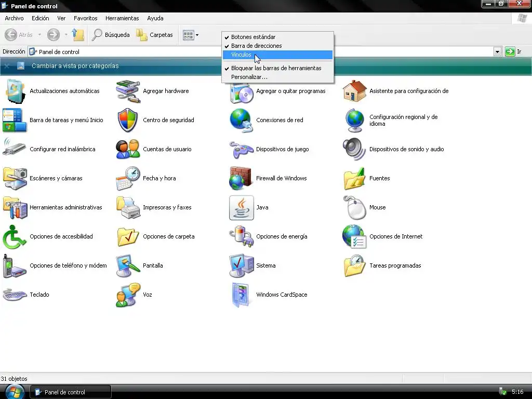Open Configuración regional y de idioma icon
The image size is (532, 399).
tap(354, 120)
